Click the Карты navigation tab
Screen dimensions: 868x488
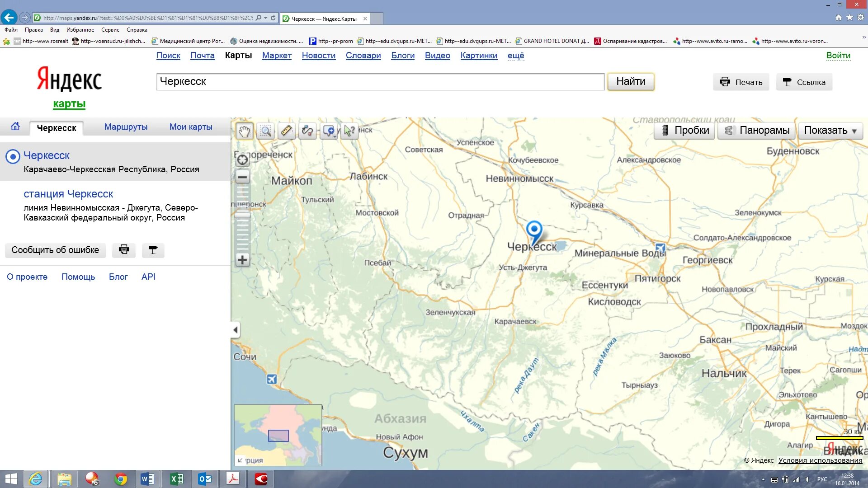238,56
